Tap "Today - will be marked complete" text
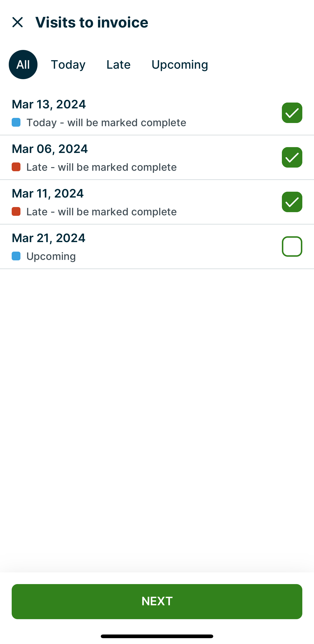 tap(106, 123)
